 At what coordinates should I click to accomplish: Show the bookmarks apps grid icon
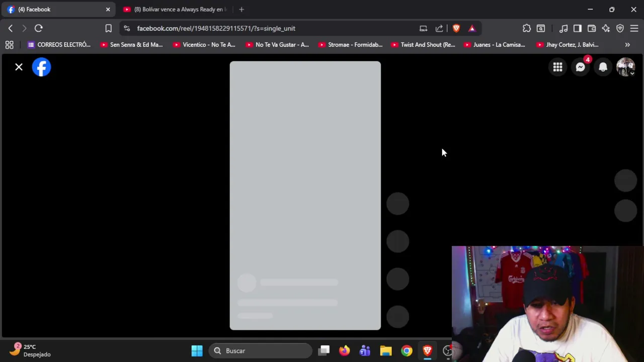tap(9, 45)
